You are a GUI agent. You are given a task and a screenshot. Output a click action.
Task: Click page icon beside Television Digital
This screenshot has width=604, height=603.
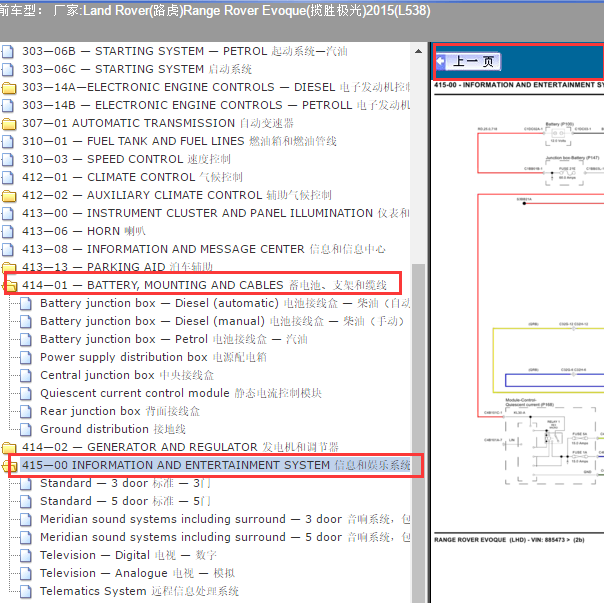pos(26,556)
